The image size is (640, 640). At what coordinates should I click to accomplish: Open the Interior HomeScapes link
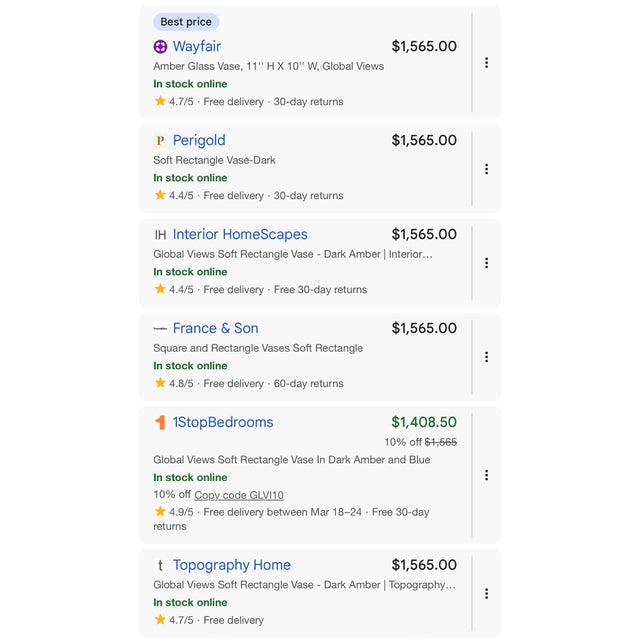(240, 235)
